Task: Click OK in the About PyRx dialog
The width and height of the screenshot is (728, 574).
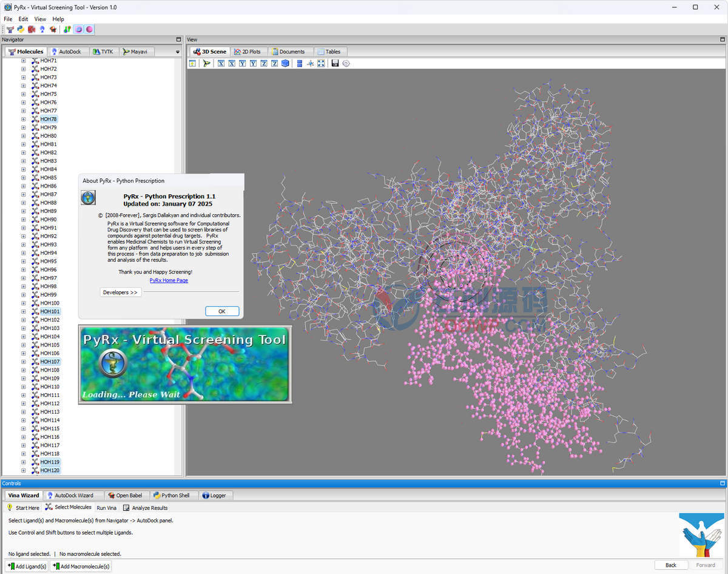Action: point(222,311)
